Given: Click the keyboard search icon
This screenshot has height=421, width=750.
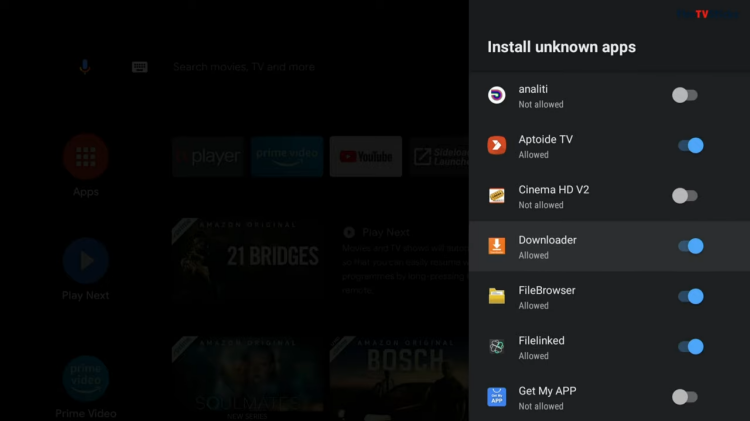Looking at the screenshot, I should (140, 67).
